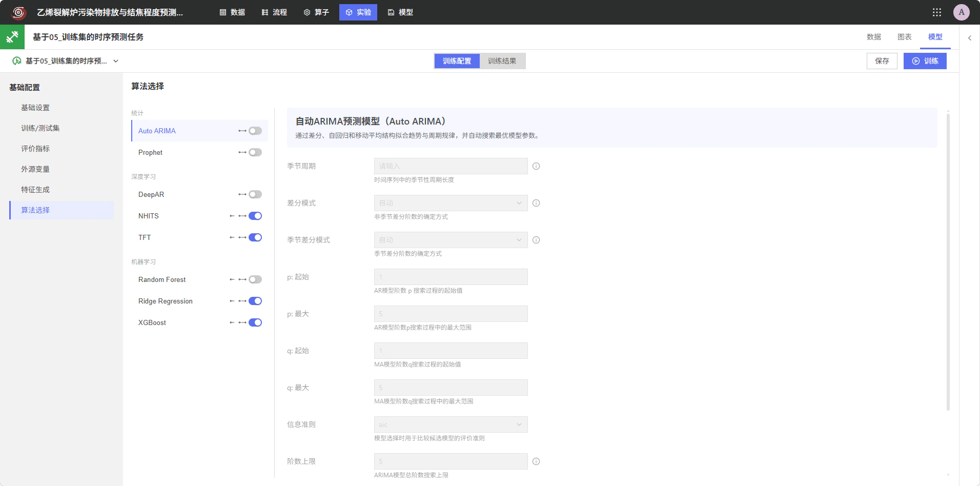Open the apps grid menu
This screenshot has width=980, height=486.
tap(937, 12)
